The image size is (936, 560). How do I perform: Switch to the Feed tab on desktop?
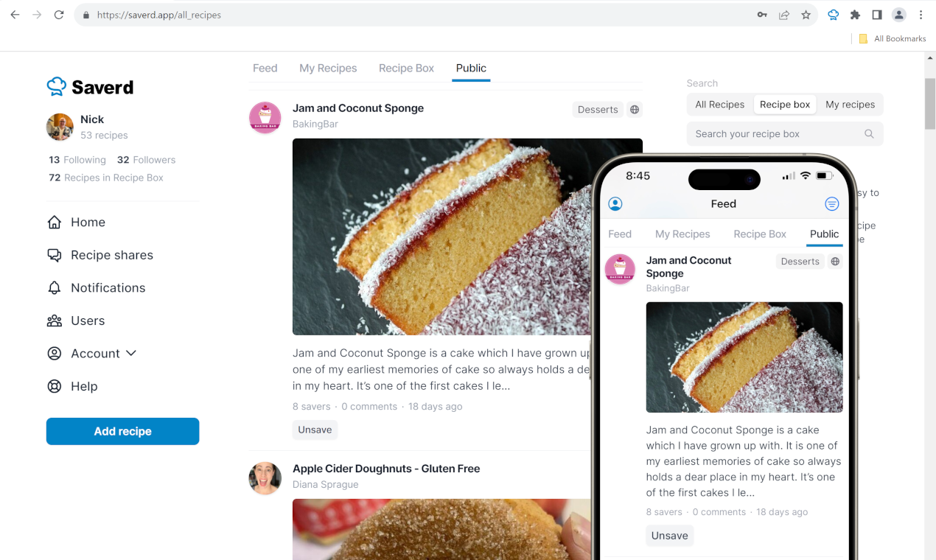[x=265, y=69]
